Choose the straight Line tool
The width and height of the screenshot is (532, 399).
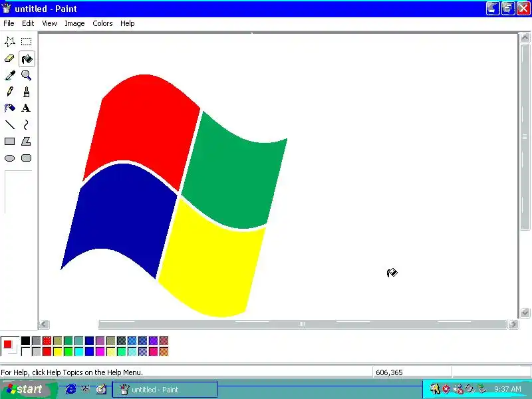tap(10, 125)
